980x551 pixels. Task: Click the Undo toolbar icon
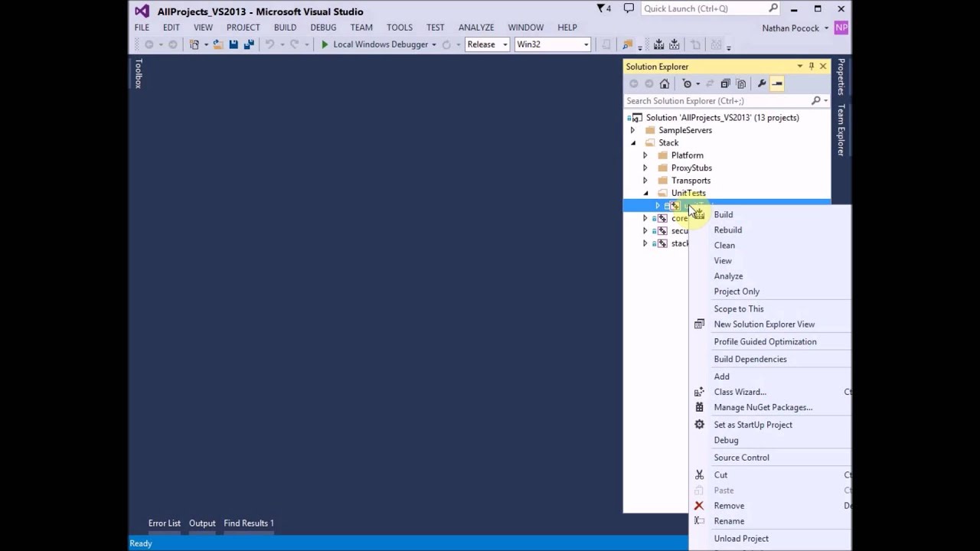269,44
